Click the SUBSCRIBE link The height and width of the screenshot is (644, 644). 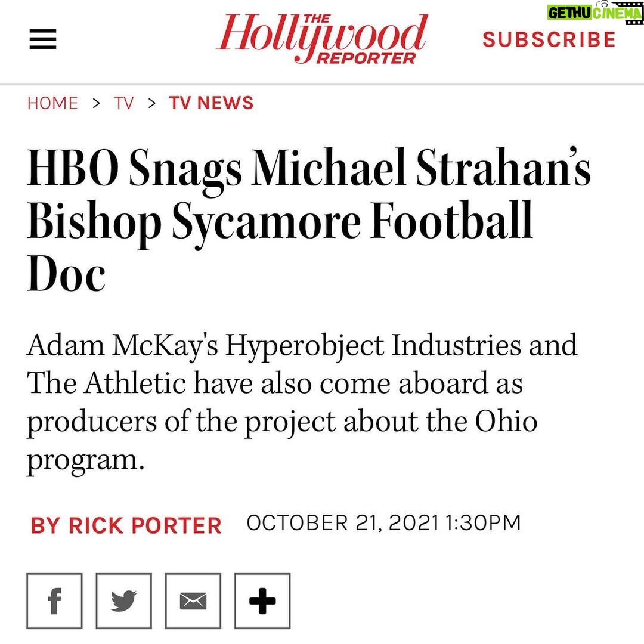click(x=549, y=39)
